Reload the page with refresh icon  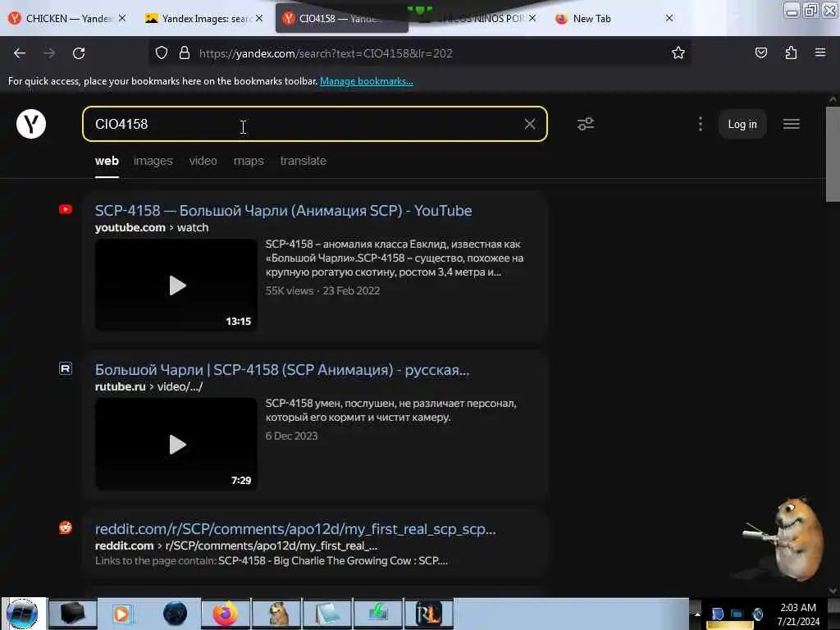point(79,53)
